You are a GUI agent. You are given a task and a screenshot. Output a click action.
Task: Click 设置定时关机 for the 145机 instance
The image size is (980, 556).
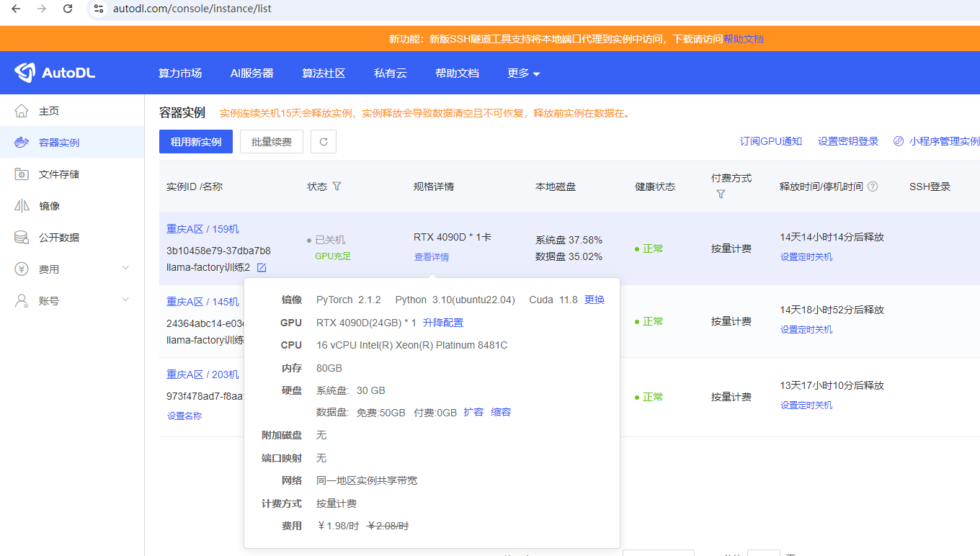pos(806,330)
